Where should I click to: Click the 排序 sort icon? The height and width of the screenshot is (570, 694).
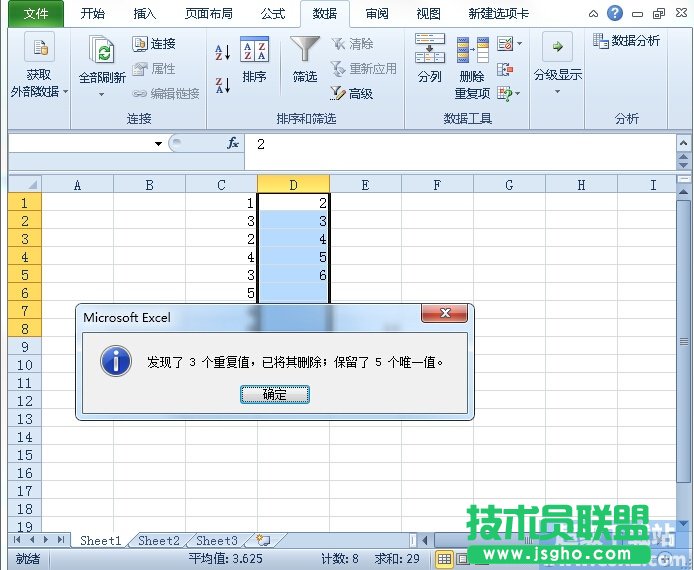click(255, 52)
